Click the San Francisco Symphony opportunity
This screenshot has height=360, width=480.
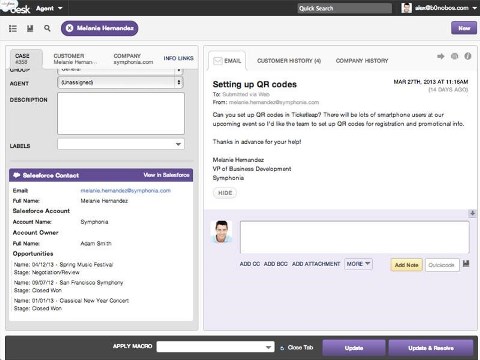tap(68, 283)
